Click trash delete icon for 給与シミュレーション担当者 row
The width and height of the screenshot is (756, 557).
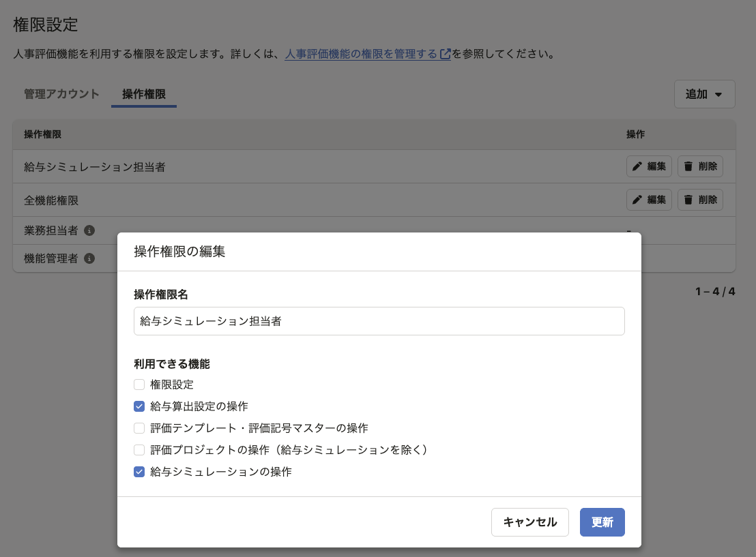(x=688, y=166)
